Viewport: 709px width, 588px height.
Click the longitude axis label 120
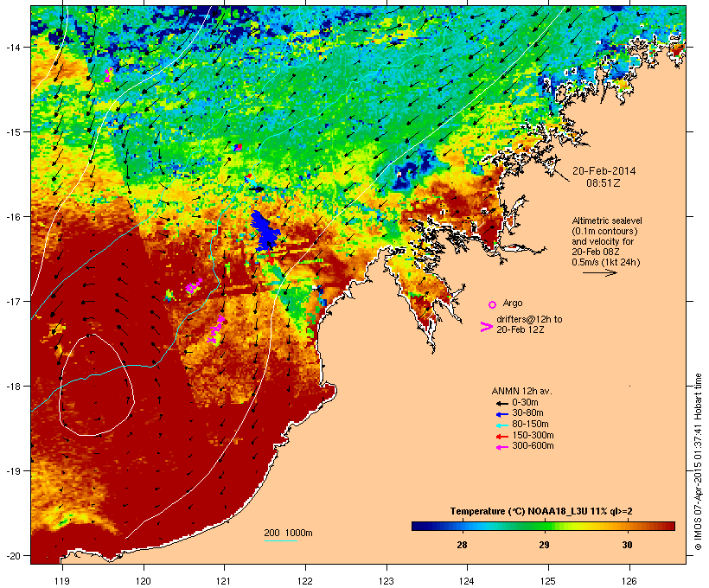(144, 581)
